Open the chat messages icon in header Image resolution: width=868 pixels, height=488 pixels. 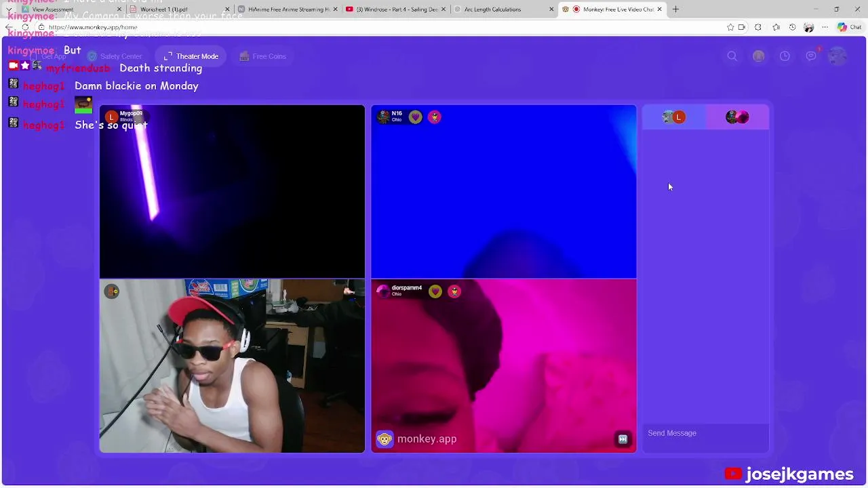[x=811, y=56]
